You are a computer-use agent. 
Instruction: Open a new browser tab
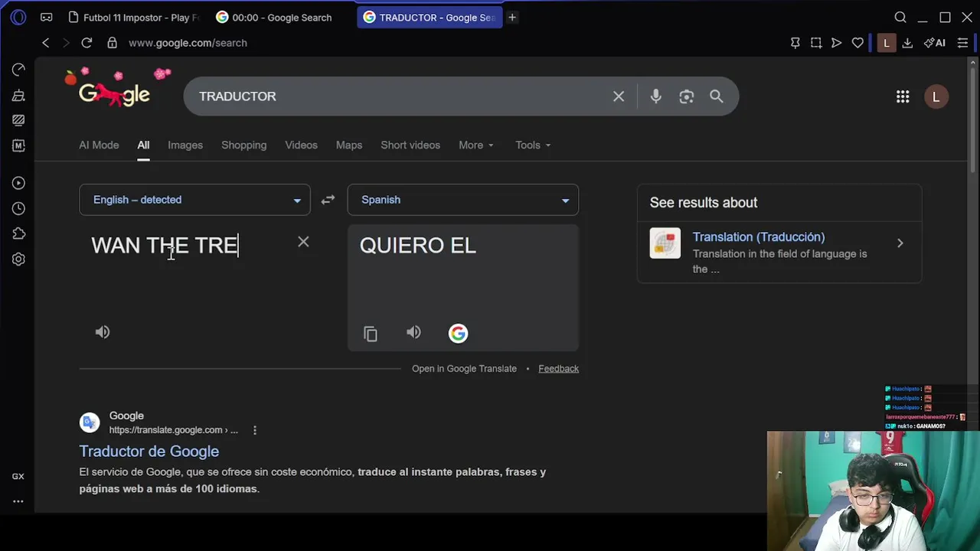point(512,17)
